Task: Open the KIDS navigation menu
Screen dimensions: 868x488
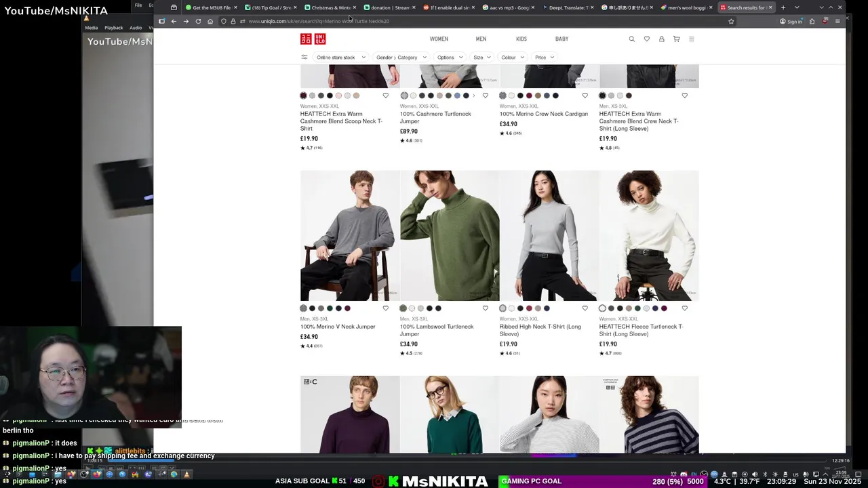Action: click(x=521, y=39)
